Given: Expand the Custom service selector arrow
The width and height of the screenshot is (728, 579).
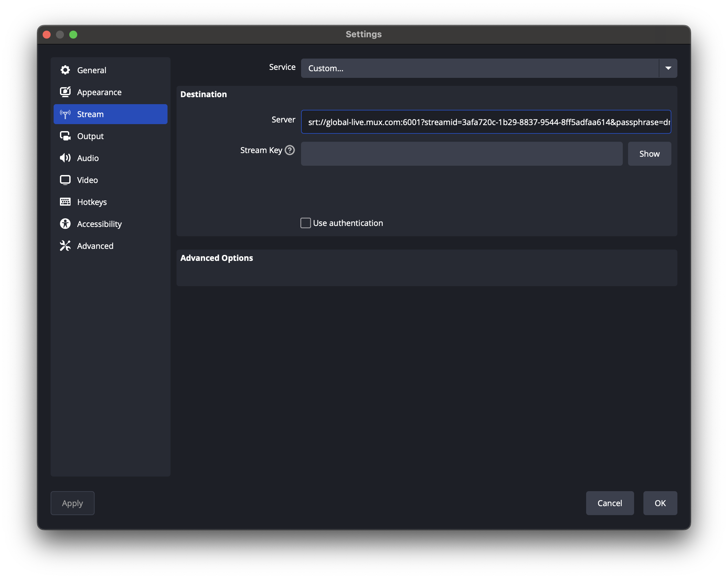Looking at the screenshot, I should coord(668,68).
